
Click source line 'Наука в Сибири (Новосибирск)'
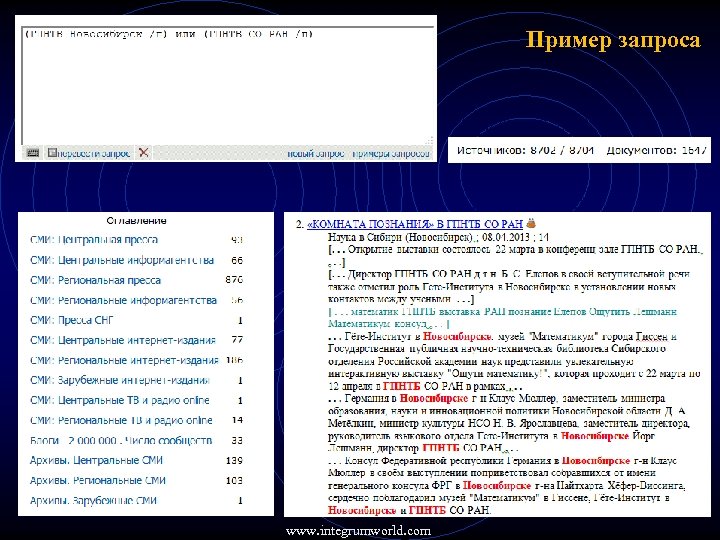400,237
